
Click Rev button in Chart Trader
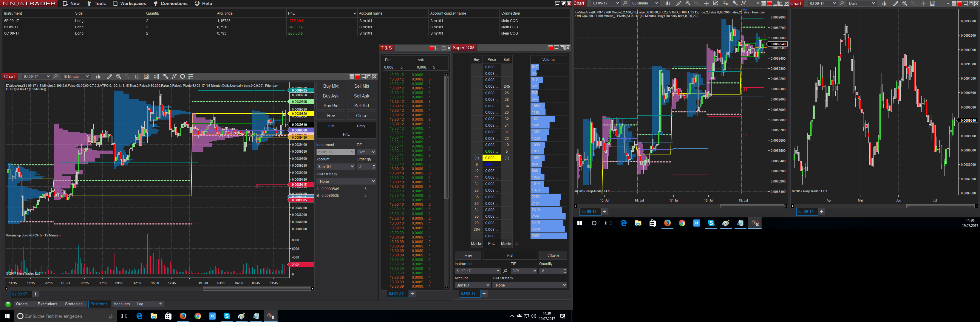click(x=331, y=116)
